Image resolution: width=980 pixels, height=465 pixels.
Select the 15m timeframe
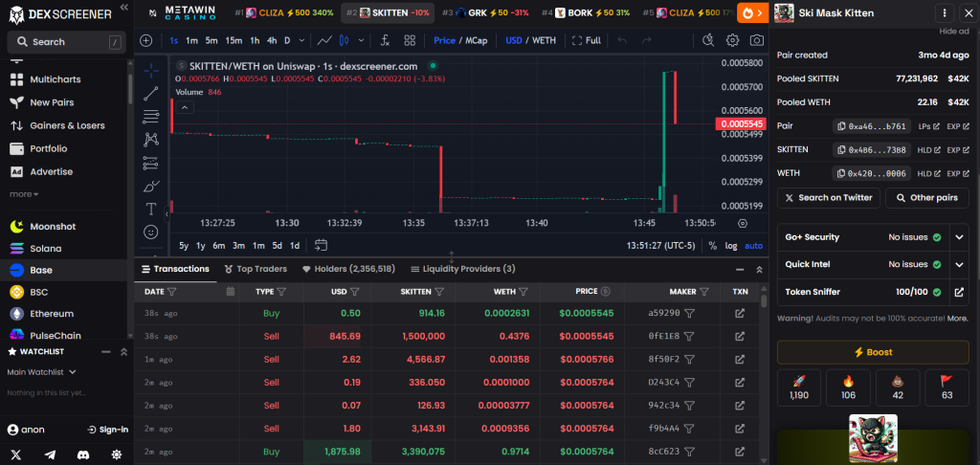point(234,40)
